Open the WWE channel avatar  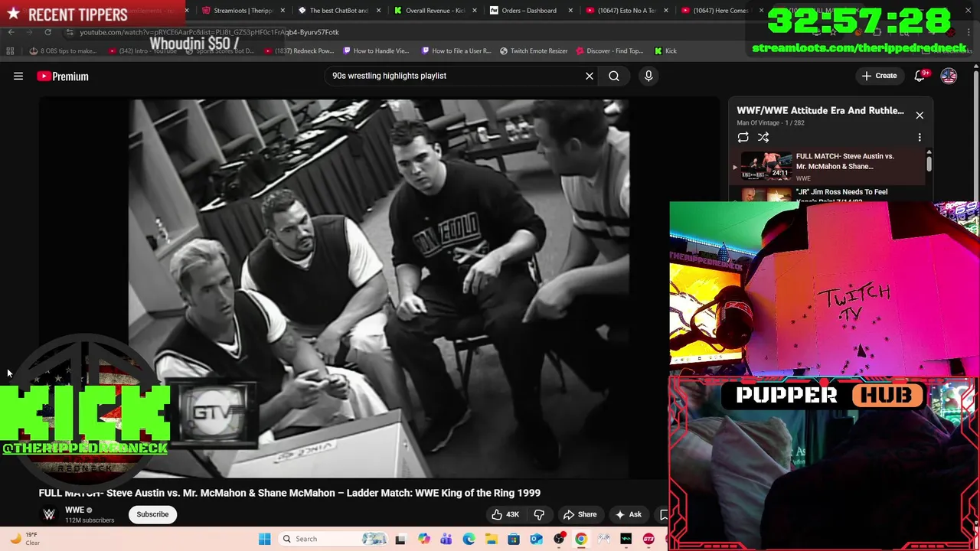[49, 514]
